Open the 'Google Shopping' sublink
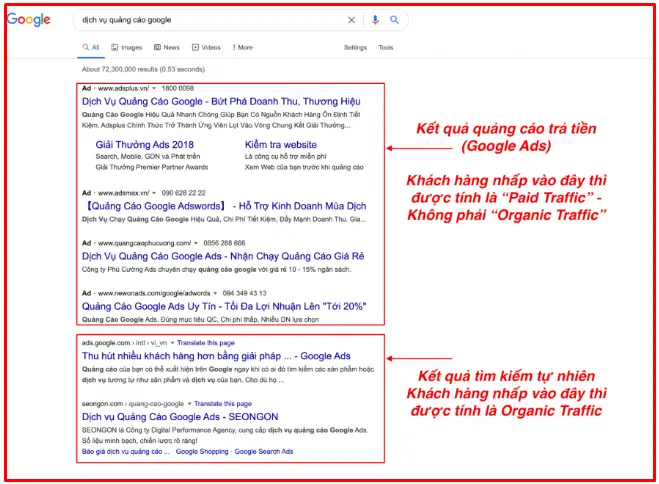The image size is (659, 484). point(202,452)
